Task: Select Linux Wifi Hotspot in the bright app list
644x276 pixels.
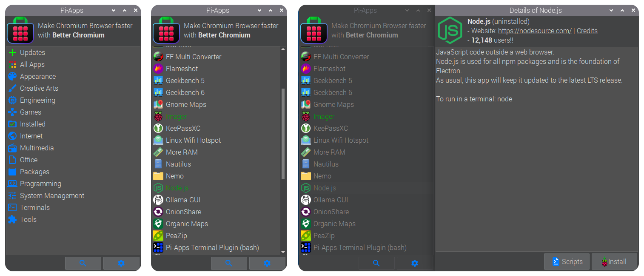Action: coord(216,140)
